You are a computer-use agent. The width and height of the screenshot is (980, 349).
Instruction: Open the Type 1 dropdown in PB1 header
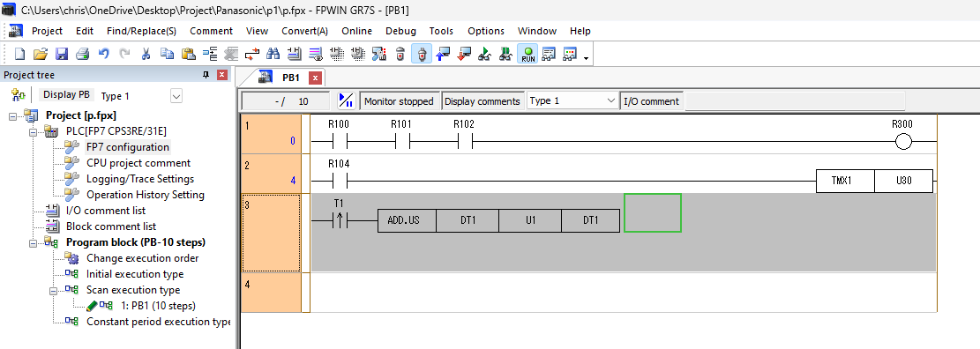(611, 100)
